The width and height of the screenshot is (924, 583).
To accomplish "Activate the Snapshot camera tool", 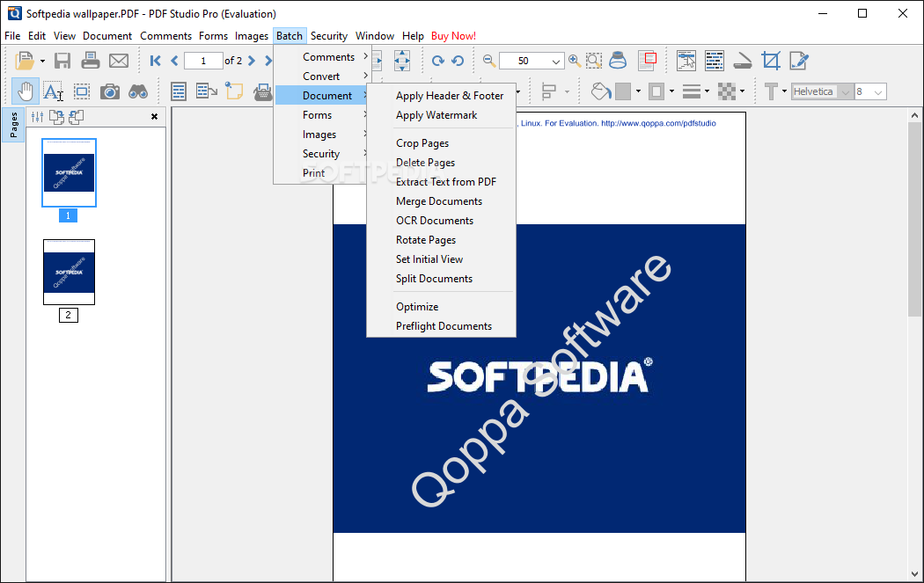I will pyautogui.click(x=110, y=91).
